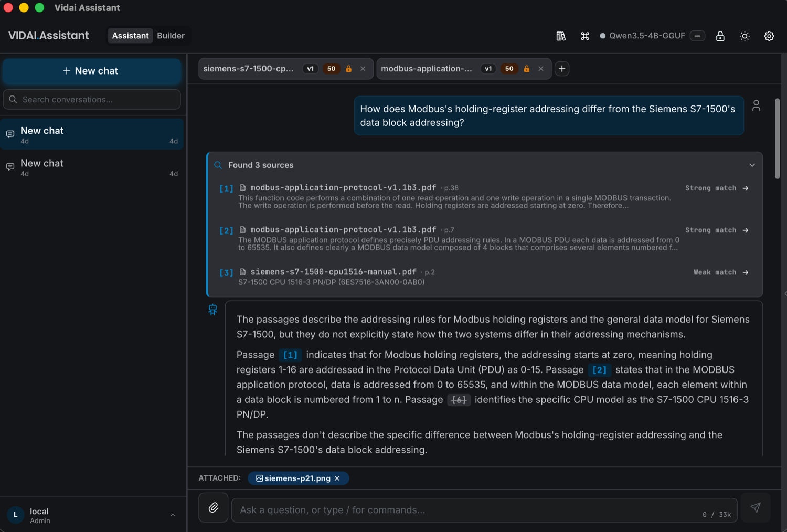Open the knowledge library books icon
The height and width of the screenshot is (532, 787).
(561, 36)
